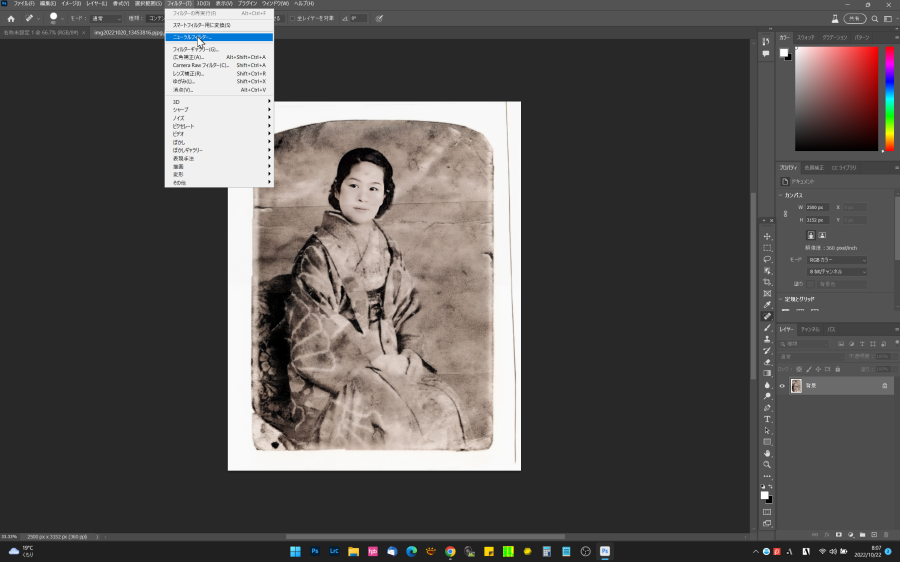
Task: Add layer mask icon in Layers panel
Action: [x=839, y=534]
